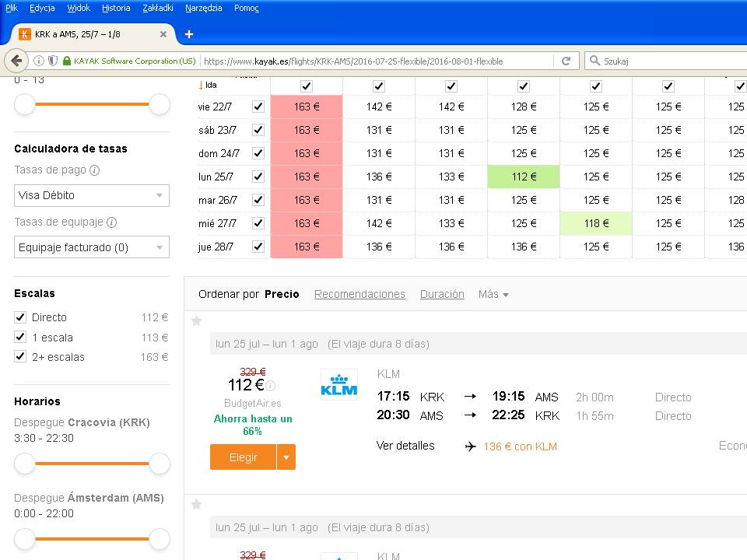Open the Visa Débito payment dropdown

(x=92, y=195)
